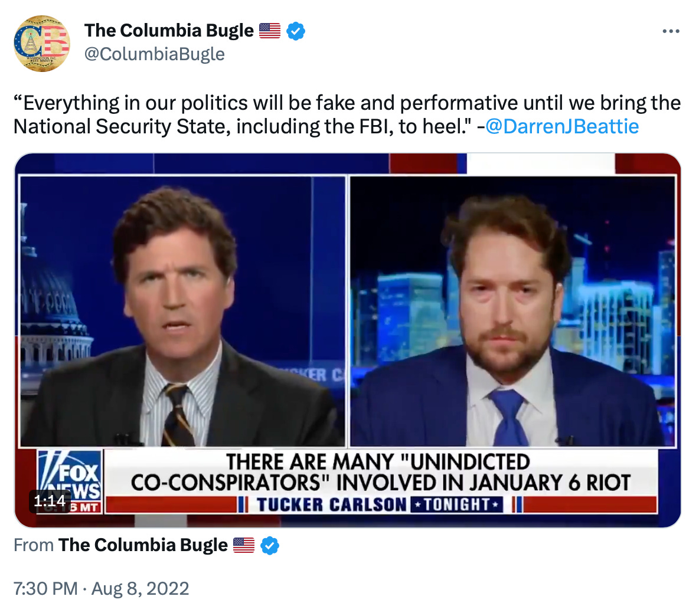Click the left video panel with the host
Viewport: 699px width, 616px height.
tap(182, 312)
